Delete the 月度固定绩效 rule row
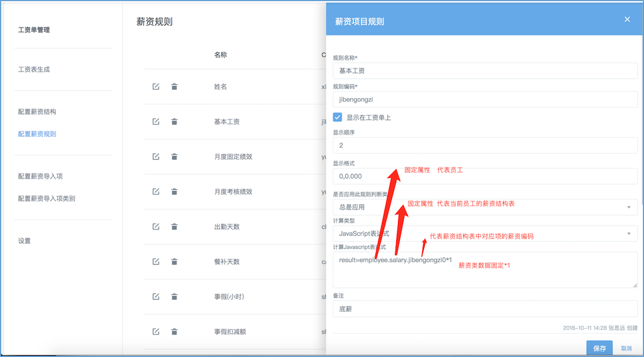The image size is (644, 357). [174, 157]
